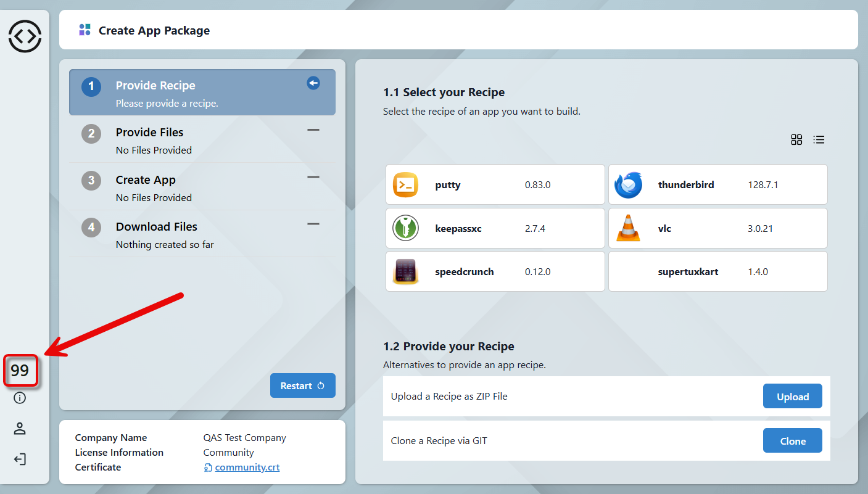868x494 pixels.
Task: Open the info icon in left sidebar
Action: pyautogui.click(x=20, y=398)
